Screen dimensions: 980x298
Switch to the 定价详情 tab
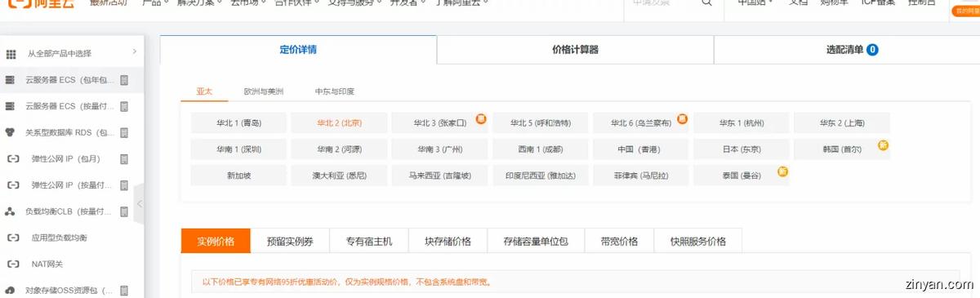(298, 50)
